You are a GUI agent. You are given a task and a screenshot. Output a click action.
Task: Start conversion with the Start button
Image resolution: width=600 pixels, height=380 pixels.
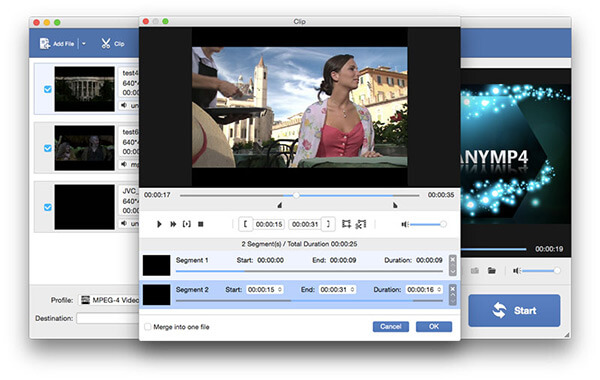click(514, 310)
